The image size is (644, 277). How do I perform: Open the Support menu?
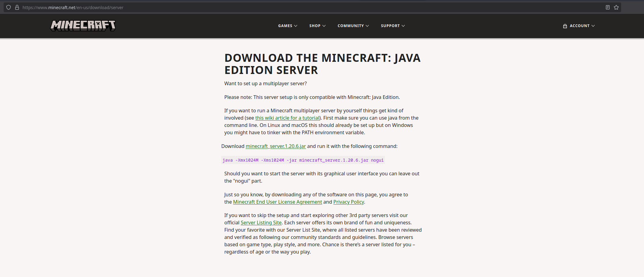(393, 26)
